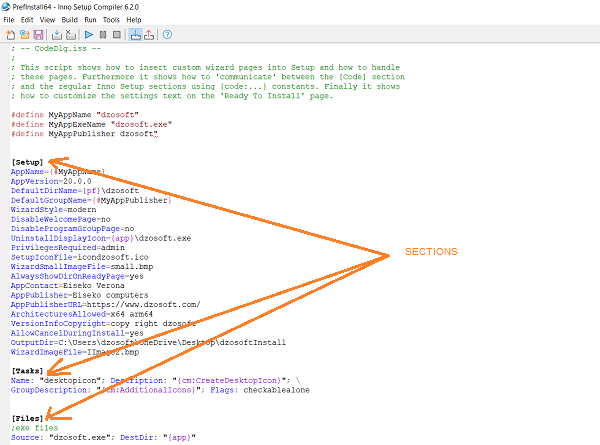Click the Terminate square icon
This screenshot has height=445, width=600.
tap(117, 35)
